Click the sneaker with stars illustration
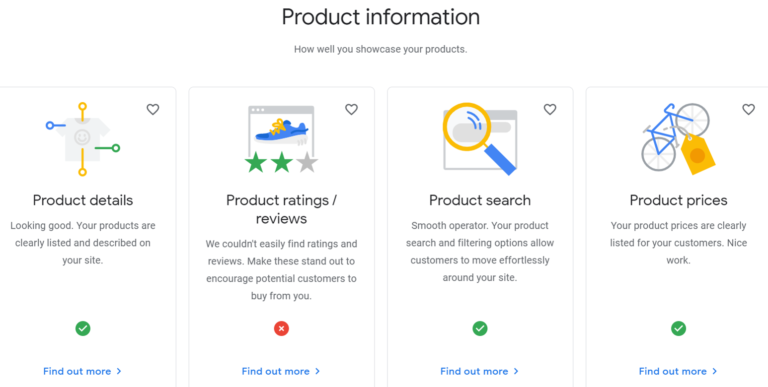Viewport: 768px width, 387px height. pyautogui.click(x=281, y=139)
